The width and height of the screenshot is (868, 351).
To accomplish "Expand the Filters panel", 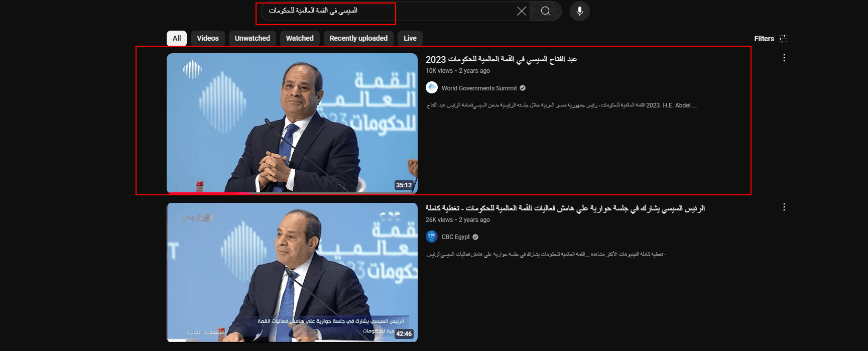I will (771, 39).
